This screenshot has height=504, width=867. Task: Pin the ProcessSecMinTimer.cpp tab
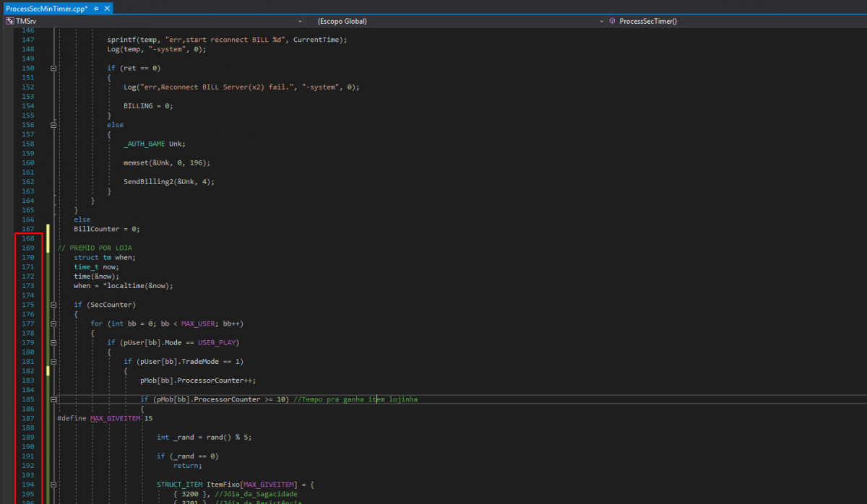click(96, 8)
